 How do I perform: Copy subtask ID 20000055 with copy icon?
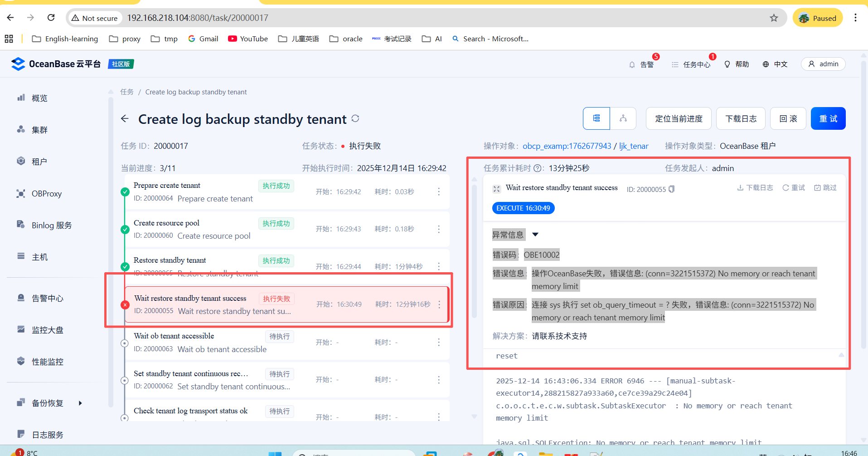[672, 189]
